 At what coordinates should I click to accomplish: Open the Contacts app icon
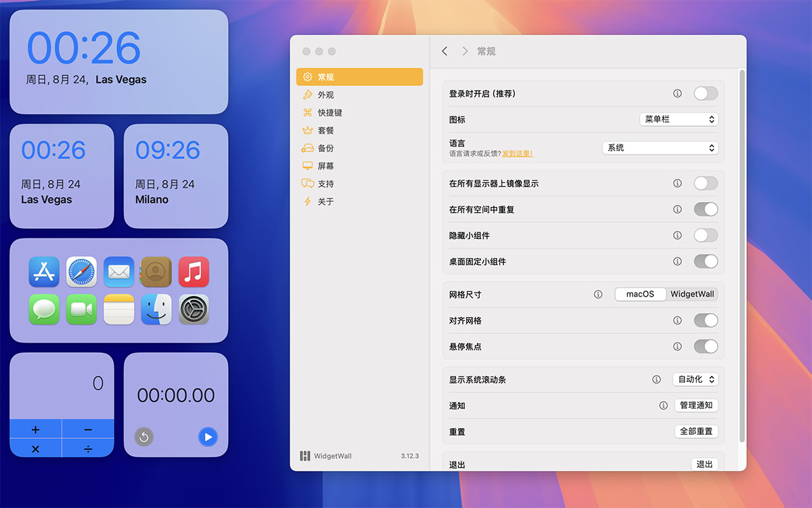coord(156,272)
